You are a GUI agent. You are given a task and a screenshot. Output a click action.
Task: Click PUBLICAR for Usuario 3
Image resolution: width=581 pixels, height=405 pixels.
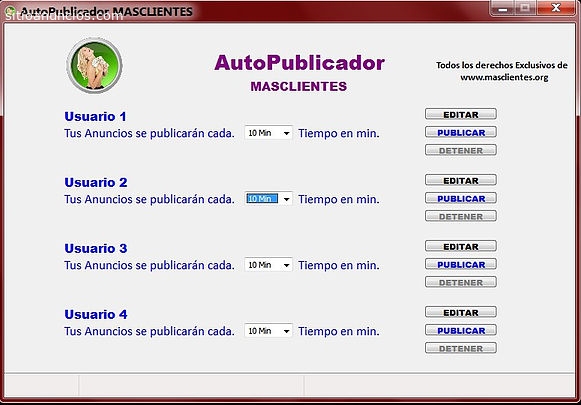click(461, 264)
